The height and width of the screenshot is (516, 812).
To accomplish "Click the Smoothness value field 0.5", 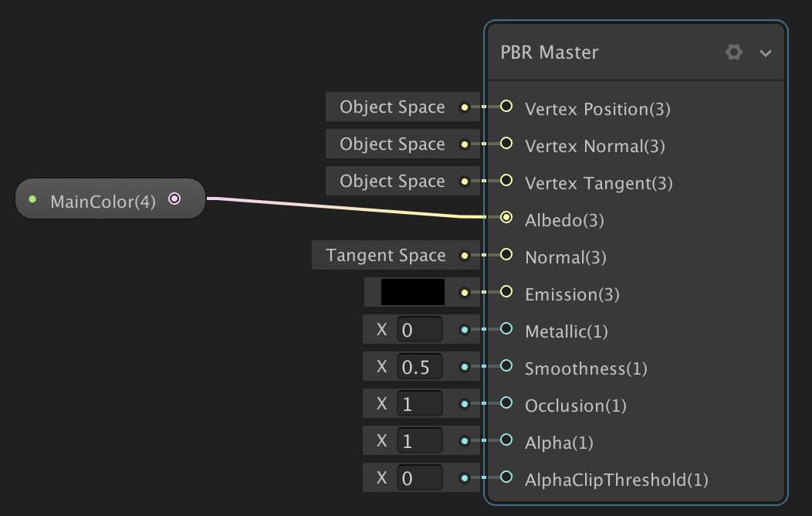I will (x=419, y=367).
